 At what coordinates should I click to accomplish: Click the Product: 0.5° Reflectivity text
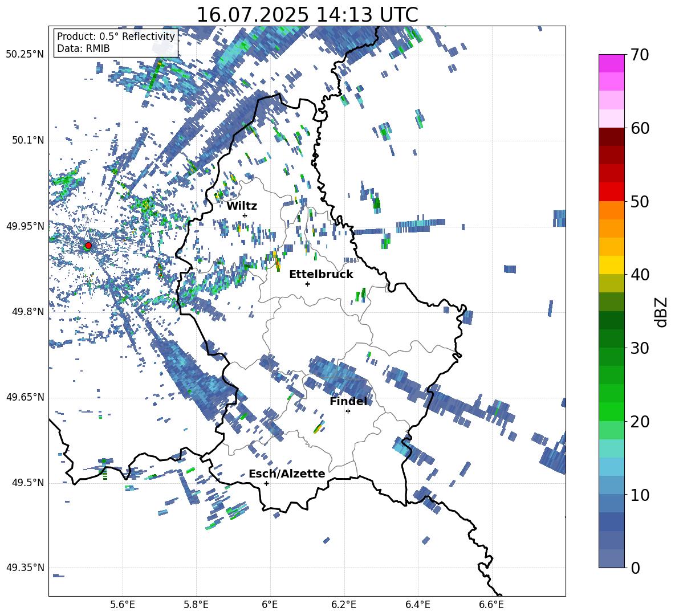click(116, 36)
